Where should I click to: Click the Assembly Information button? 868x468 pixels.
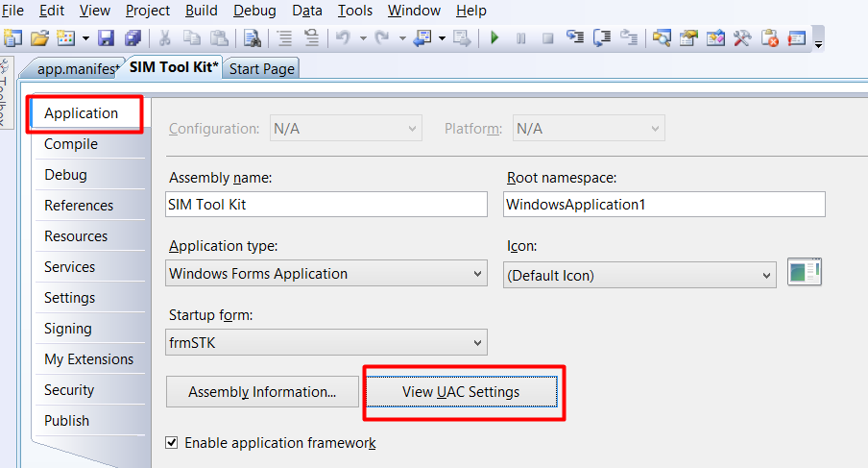[262, 392]
